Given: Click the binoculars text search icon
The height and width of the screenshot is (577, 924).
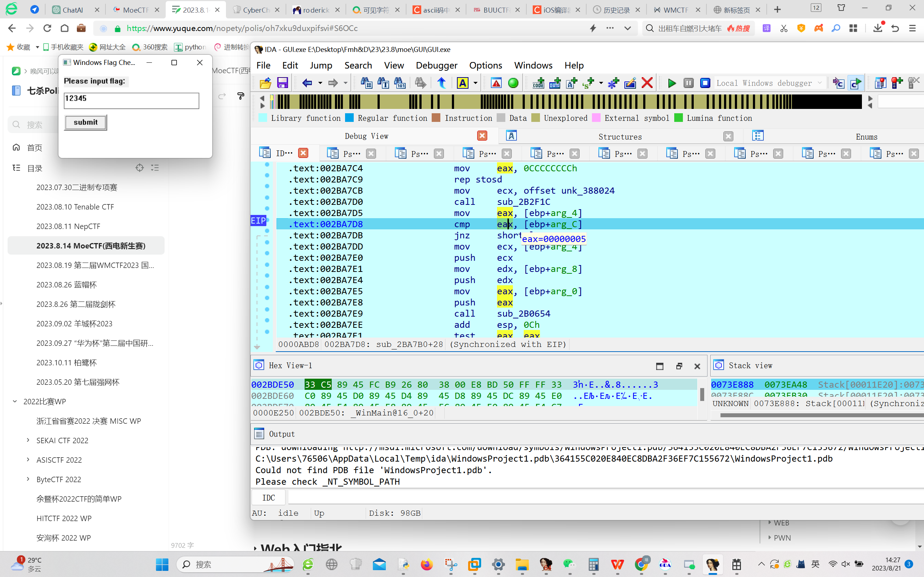Looking at the screenshot, I should (x=383, y=83).
